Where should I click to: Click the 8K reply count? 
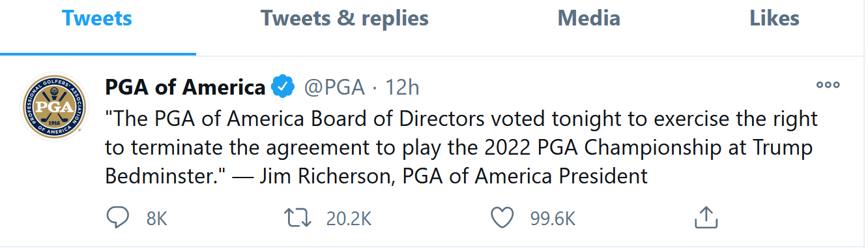click(x=157, y=219)
